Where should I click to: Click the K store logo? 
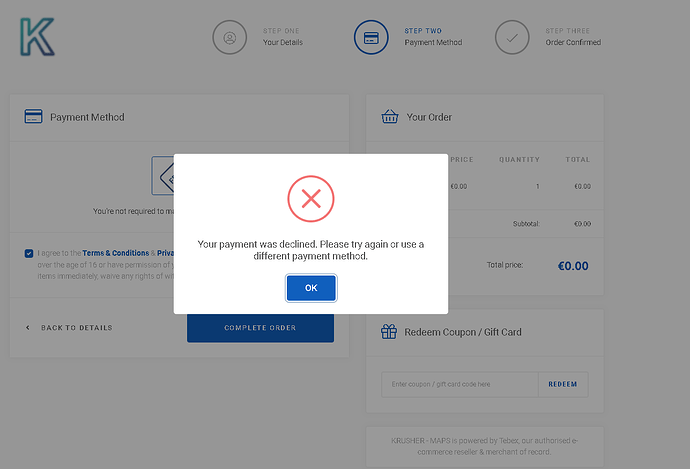pyautogui.click(x=37, y=37)
